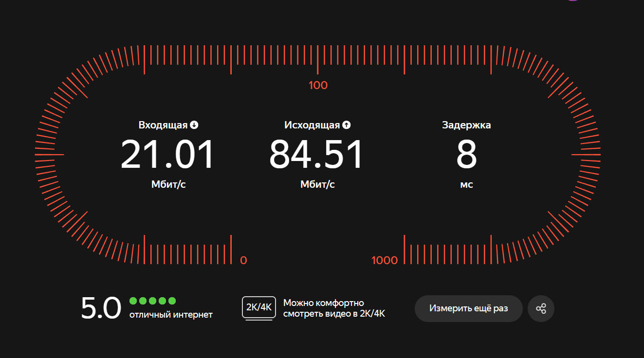Click the 0 mark on the gauge

[243, 260]
